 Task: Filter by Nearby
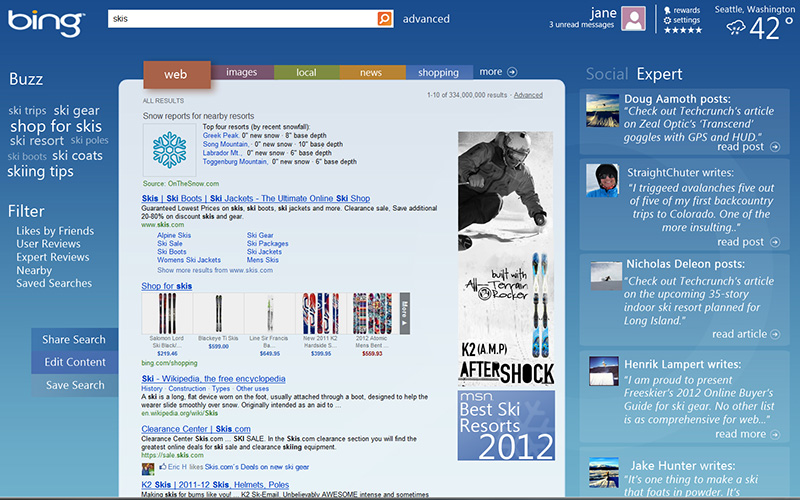[x=34, y=270]
